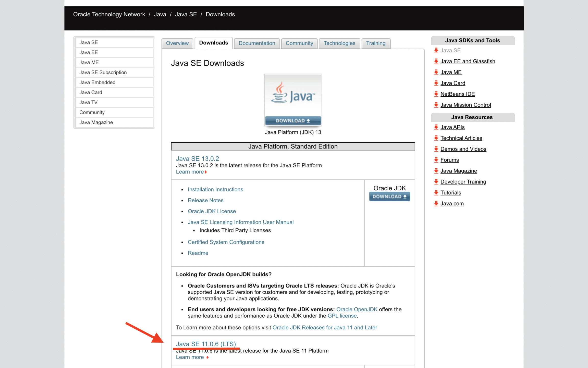Click the red download icon beside Developer Training
This screenshot has height=368, width=588.
(436, 182)
